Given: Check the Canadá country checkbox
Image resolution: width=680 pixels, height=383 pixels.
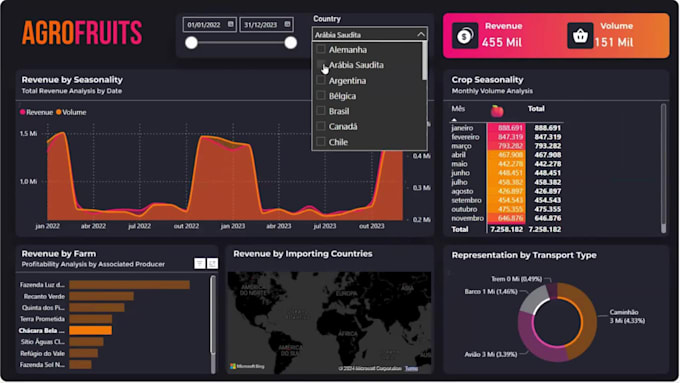Looking at the screenshot, I should [x=321, y=126].
